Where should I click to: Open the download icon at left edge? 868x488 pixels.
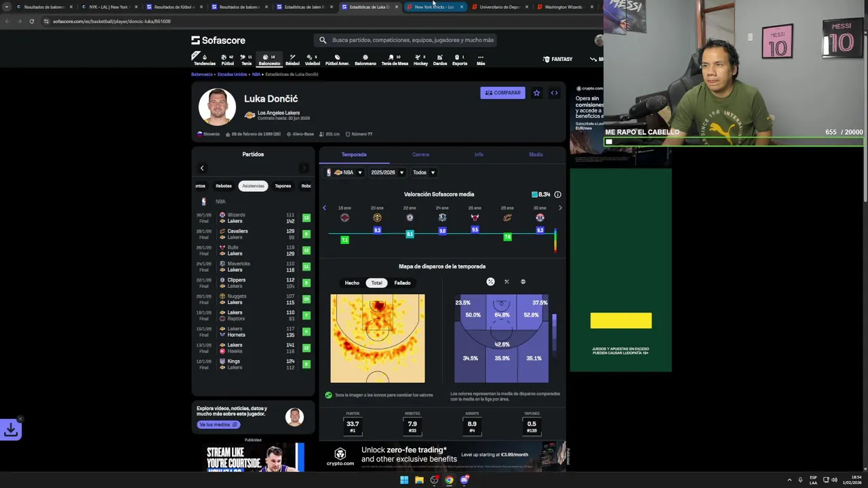(11, 430)
